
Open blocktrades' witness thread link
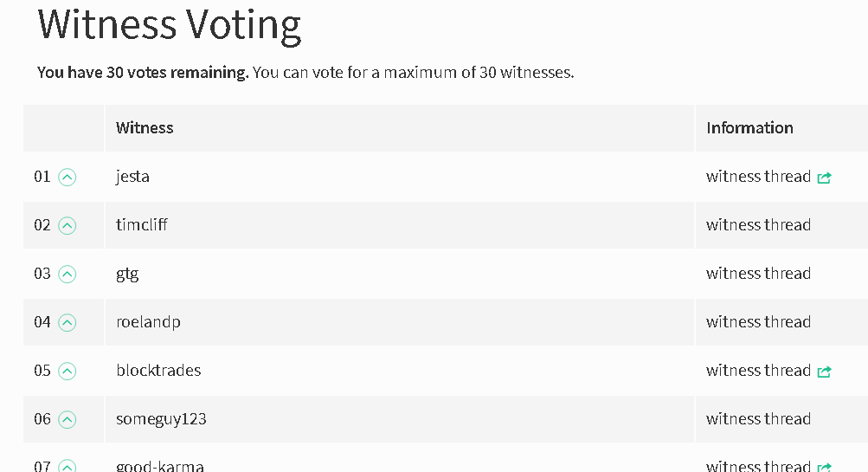tap(758, 371)
